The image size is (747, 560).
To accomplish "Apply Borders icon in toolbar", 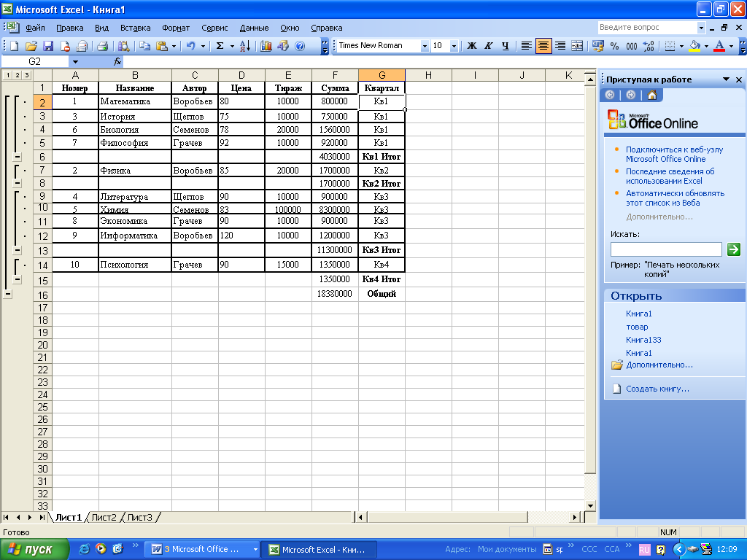I will click(x=670, y=46).
